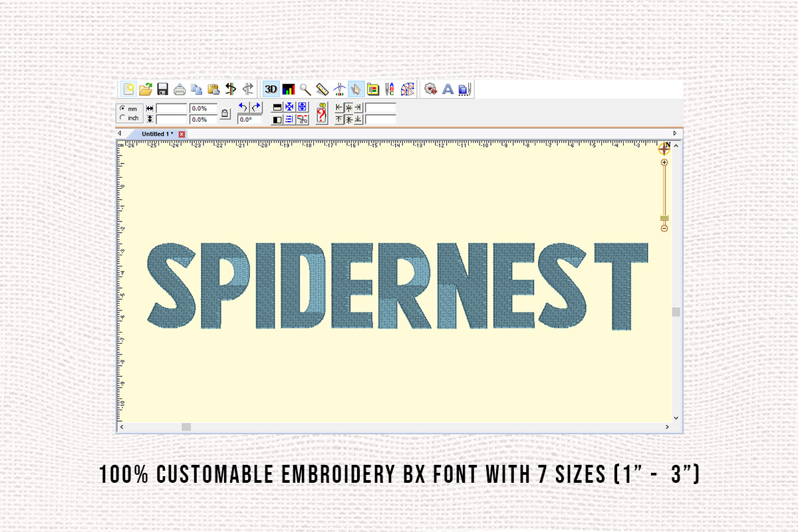Open the stitch mesh design icon
This screenshot has width=798, height=532.
tap(406, 88)
